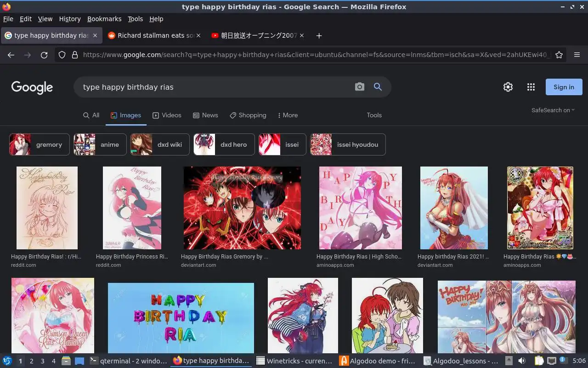Switch to the Videos results tab

(167, 115)
